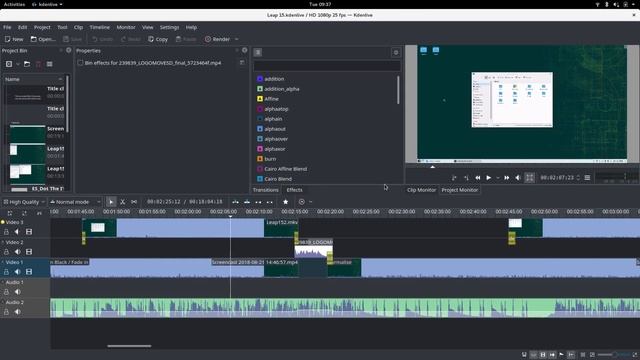The height and width of the screenshot is (360, 640).
Task: Click the favorite effects star icon
Action: 285,202
